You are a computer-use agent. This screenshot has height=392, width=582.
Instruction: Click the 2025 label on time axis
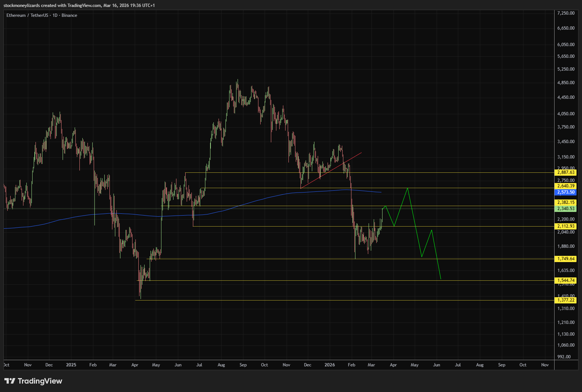tap(71, 365)
